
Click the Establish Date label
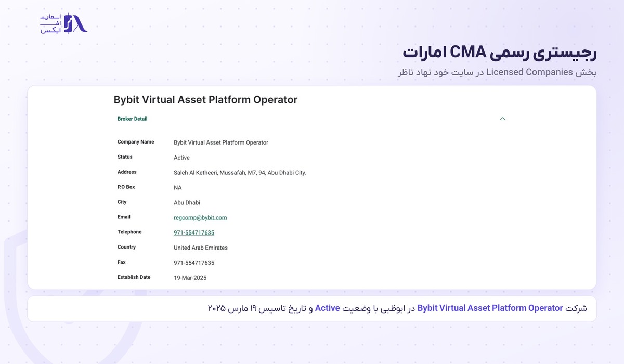click(134, 278)
